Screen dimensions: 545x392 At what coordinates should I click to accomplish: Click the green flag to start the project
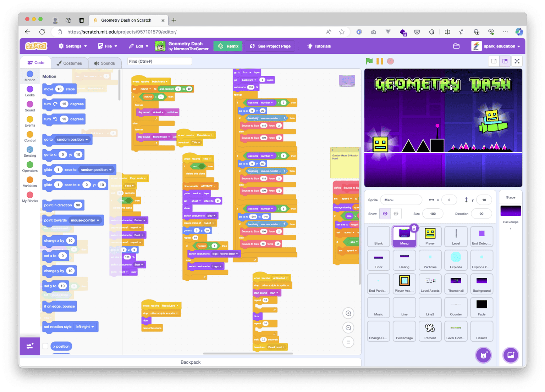click(x=369, y=61)
